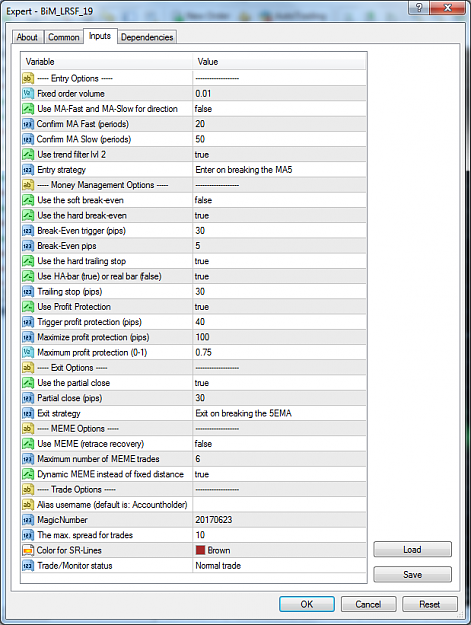Click the integer icon beside Break-Even pips
Image resolution: width=471 pixels, height=625 pixels.
tap(28, 246)
